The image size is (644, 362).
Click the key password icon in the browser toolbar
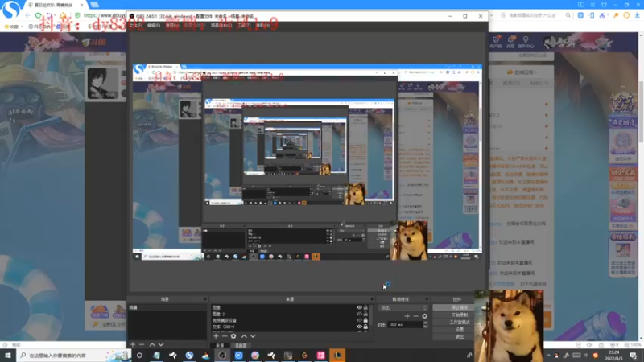tap(616, 15)
